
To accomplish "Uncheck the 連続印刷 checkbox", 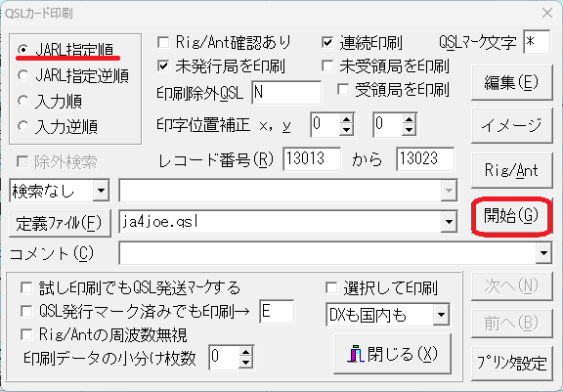I will pos(327,42).
